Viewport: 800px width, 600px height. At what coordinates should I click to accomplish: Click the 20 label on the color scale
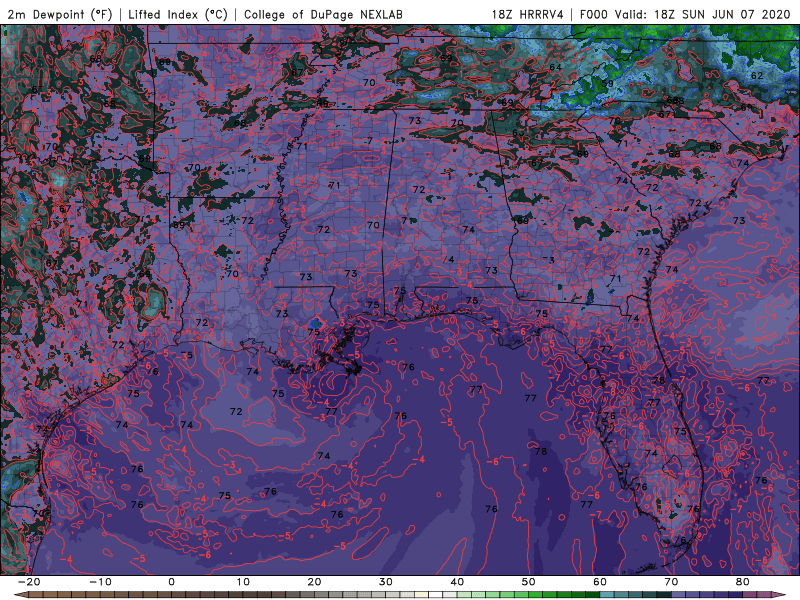(x=314, y=582)
